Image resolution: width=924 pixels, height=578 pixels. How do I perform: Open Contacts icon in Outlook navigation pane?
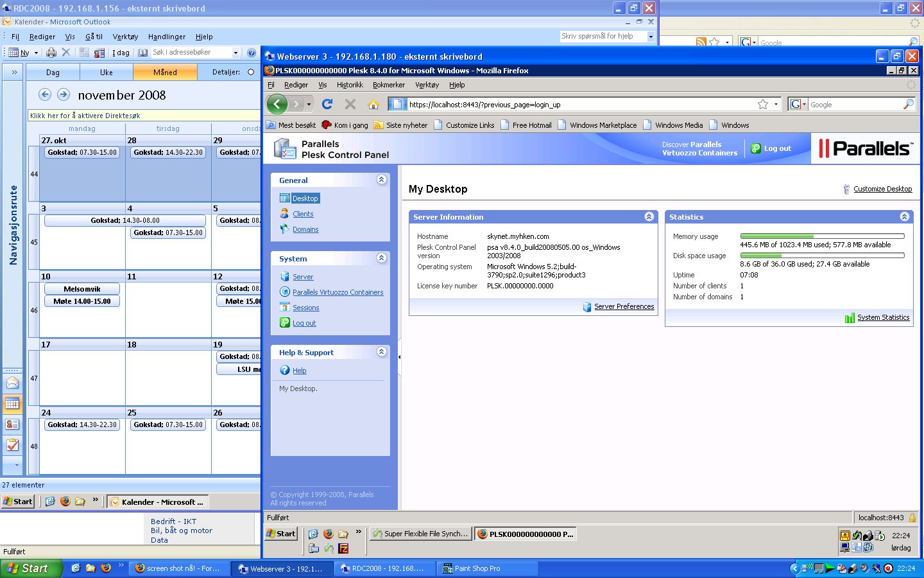pyautogui.click(x=12, y=424)
